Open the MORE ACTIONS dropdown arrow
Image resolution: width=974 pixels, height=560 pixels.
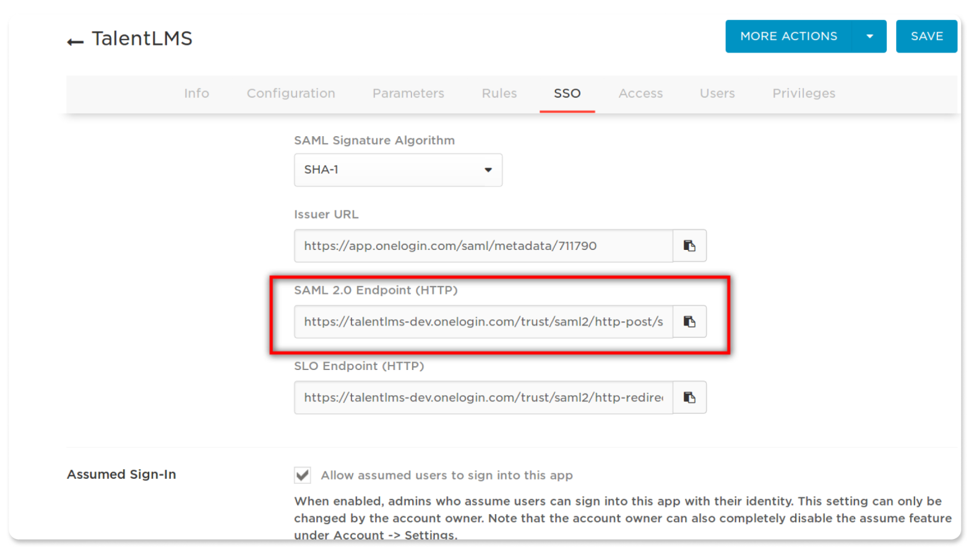click(869, 37)
